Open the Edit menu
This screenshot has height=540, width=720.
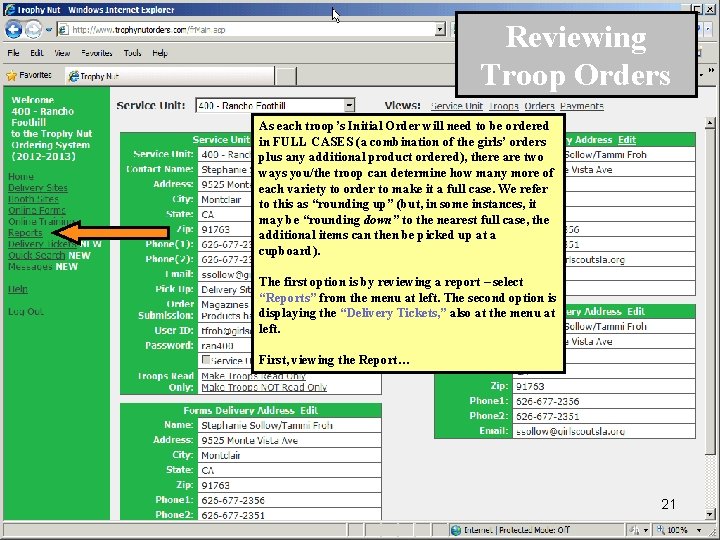[x=37, y=53]
